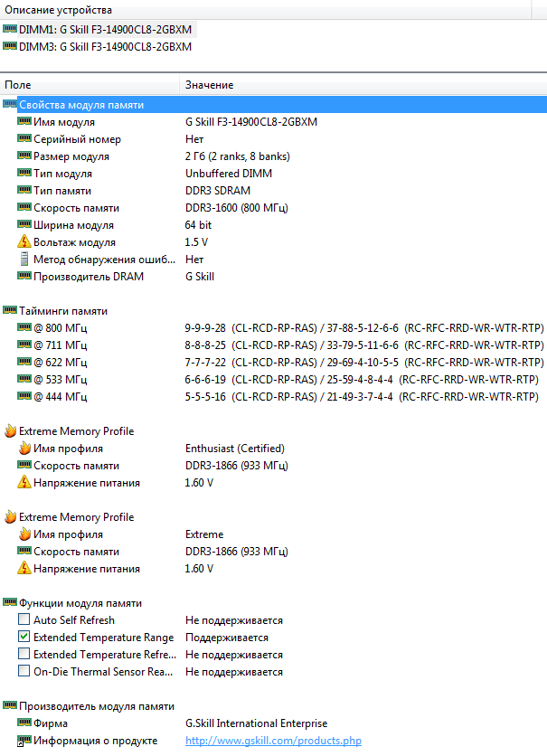This screenshot has width=547, height=756.
Task: Select the DDR3-1600 (800 МГц) value
Action: click(x=237, y=208)
